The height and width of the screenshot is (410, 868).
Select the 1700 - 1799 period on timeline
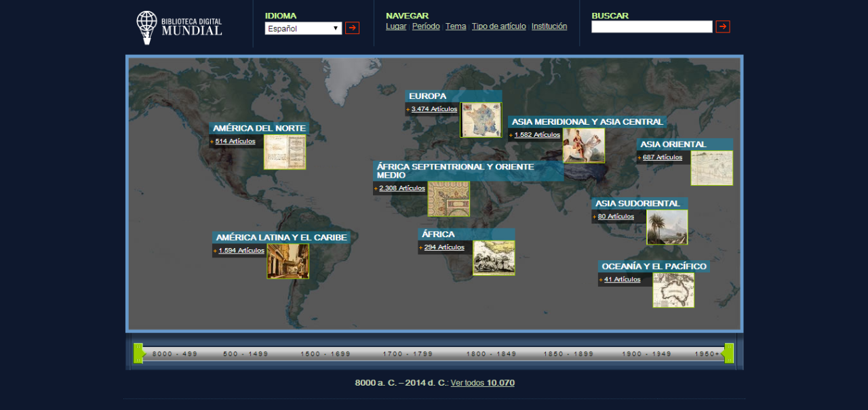coord(407,354)
